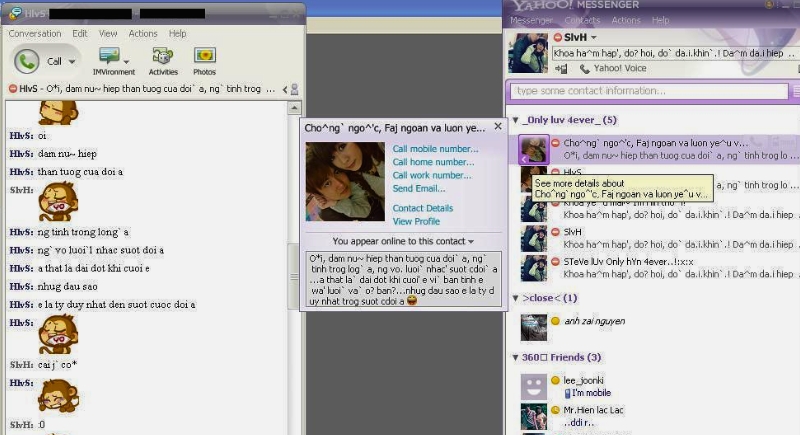
Task: Open Help menu in chat window
Action: [x=178, y=34]
